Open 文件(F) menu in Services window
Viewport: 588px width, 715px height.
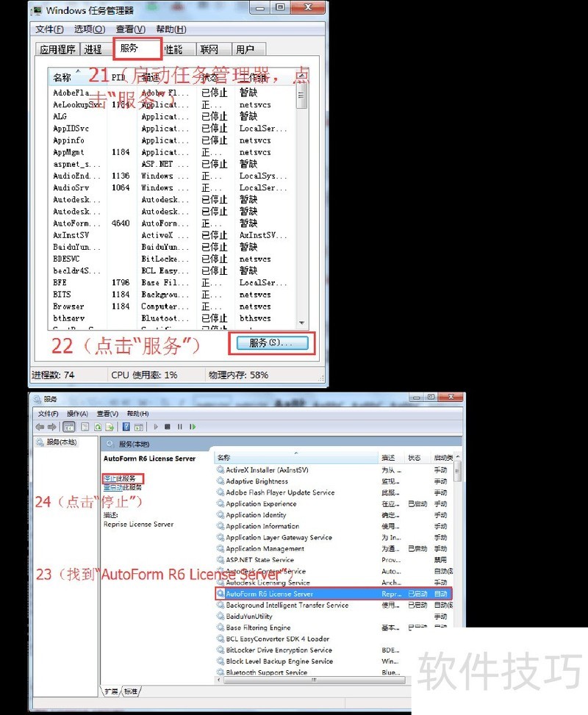48,414
